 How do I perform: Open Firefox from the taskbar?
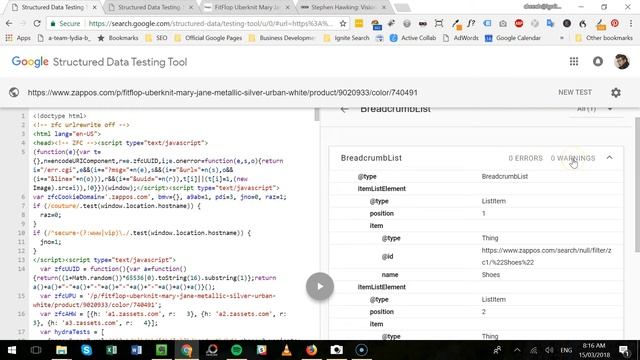[x=311, y=350]
